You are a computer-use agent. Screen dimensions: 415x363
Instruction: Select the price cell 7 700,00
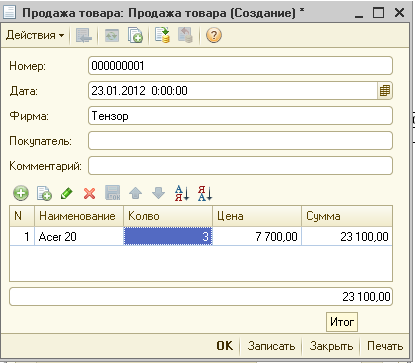tap(257, 237)
